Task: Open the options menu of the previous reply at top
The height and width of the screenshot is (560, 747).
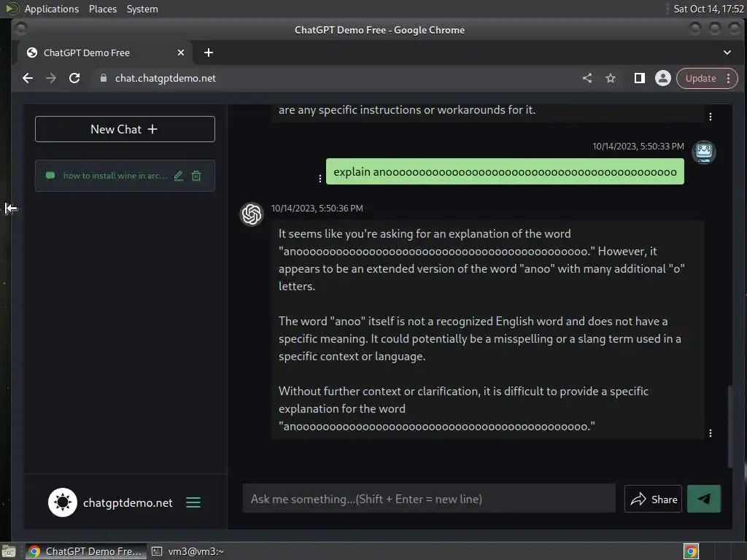Action: [711, 117]
